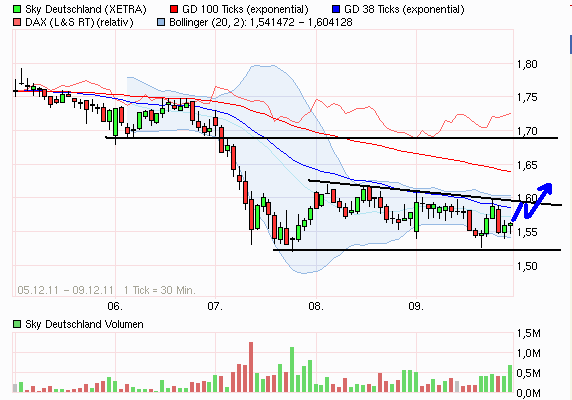This screenshot has width=572, height=400.
Task: Click the date axis label '06.'
Action: tap(115, 306)
